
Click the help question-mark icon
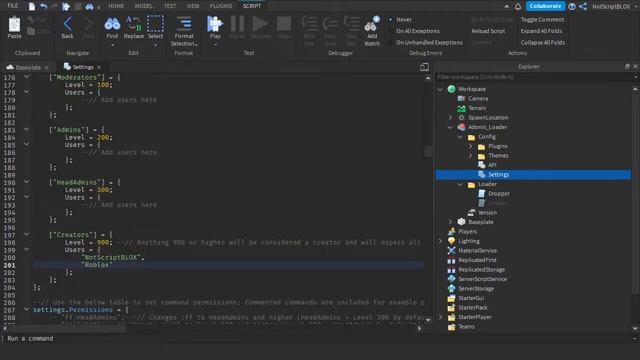coord(572,6)
